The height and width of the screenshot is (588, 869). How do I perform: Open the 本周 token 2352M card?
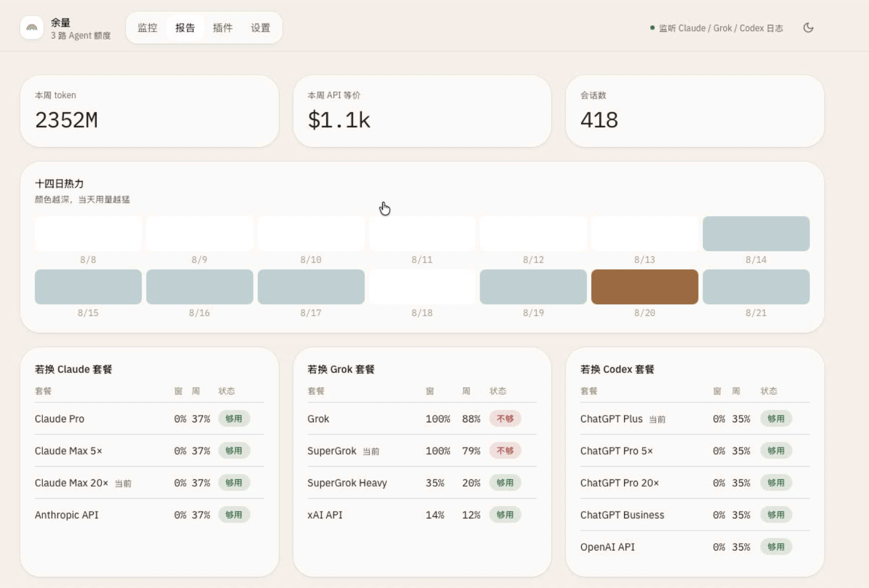149,111
